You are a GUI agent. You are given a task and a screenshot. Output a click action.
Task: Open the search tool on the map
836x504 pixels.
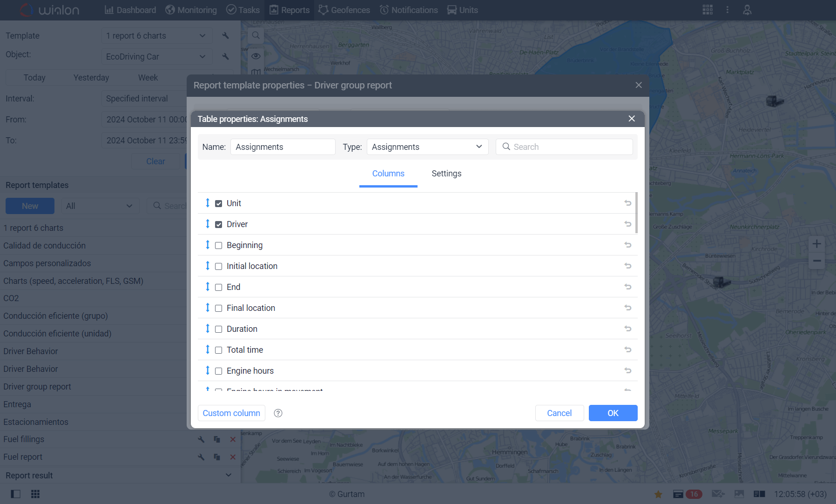(x=256, y=35)
